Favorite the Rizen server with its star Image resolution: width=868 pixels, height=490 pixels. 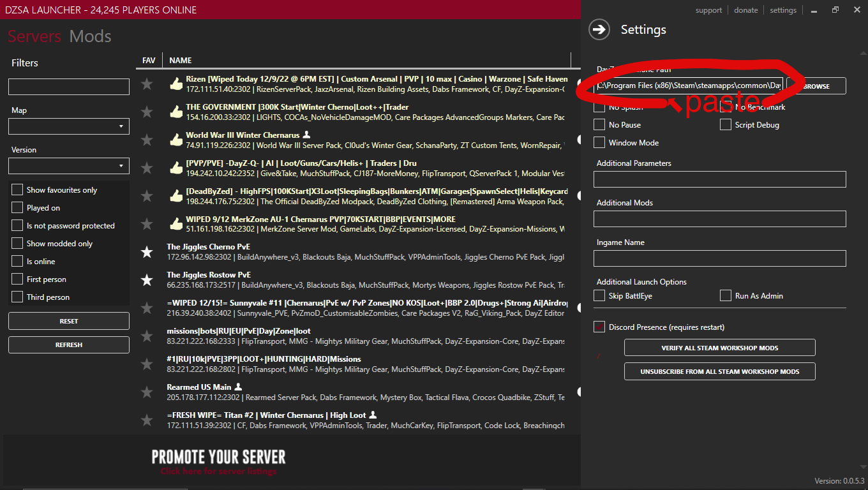click(147, 84)
